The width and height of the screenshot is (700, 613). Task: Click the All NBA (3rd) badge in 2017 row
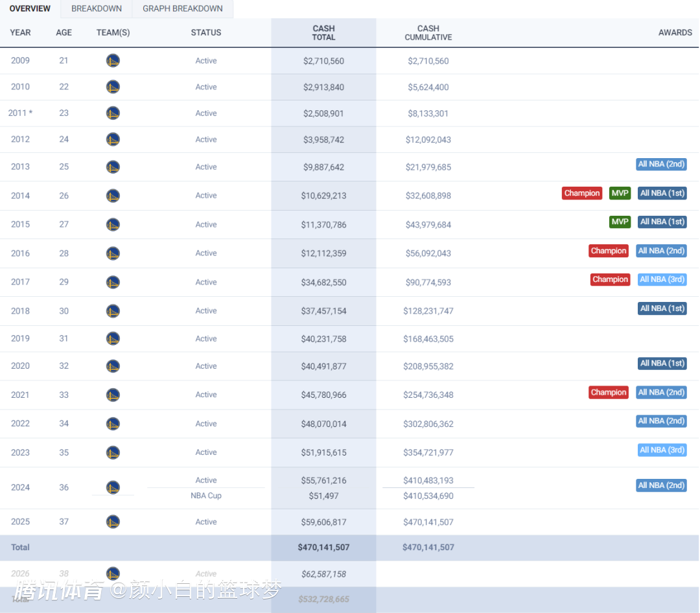click(x=662, y=279)
